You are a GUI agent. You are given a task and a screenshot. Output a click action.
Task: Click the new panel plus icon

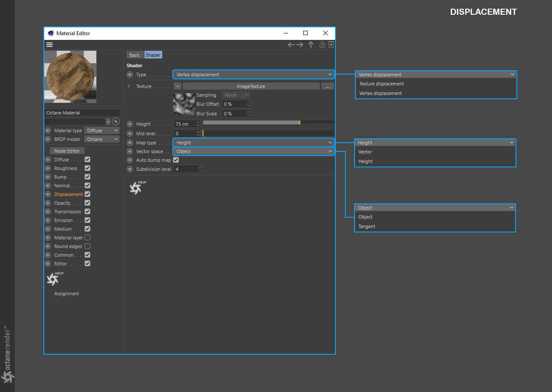point(331,45)
